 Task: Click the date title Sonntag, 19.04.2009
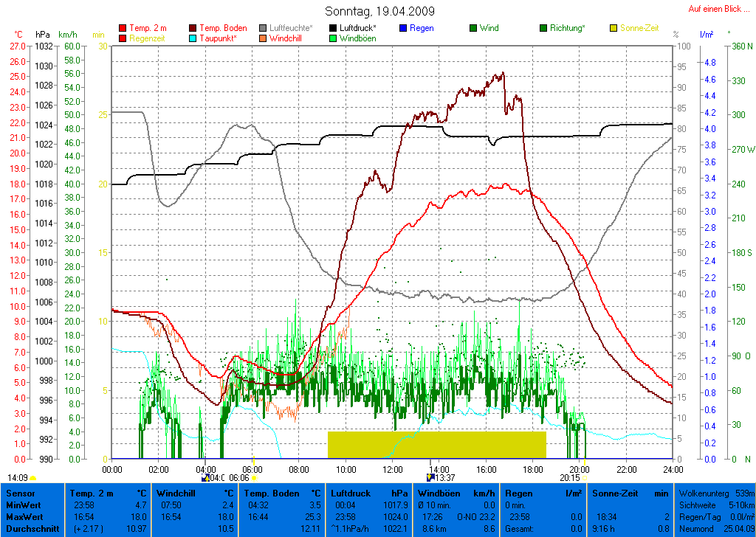coord(379,12)
